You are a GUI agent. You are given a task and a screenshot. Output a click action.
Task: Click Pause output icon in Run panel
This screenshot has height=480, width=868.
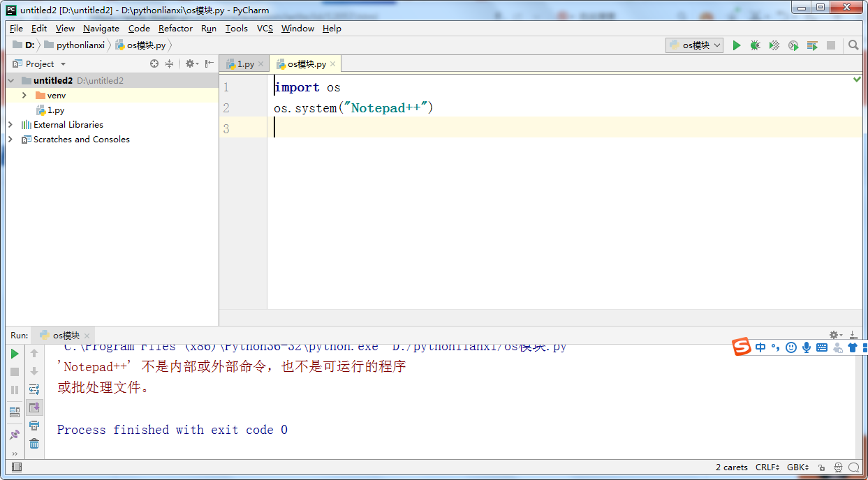[x=15, y=390]
